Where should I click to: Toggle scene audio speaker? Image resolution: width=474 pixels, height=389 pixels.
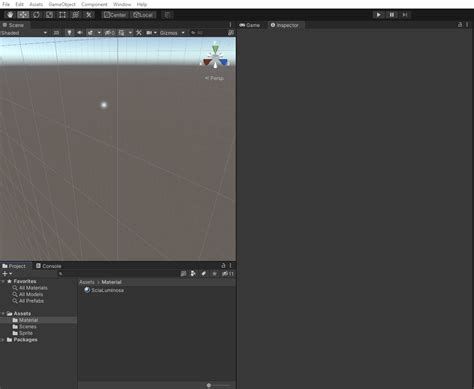click(x=80, y=33)
